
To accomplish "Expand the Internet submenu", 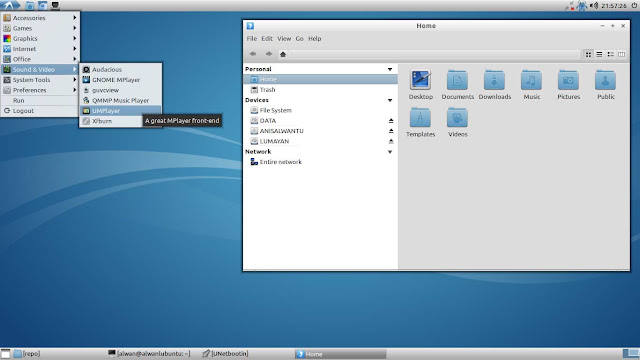I will [40, 49].
